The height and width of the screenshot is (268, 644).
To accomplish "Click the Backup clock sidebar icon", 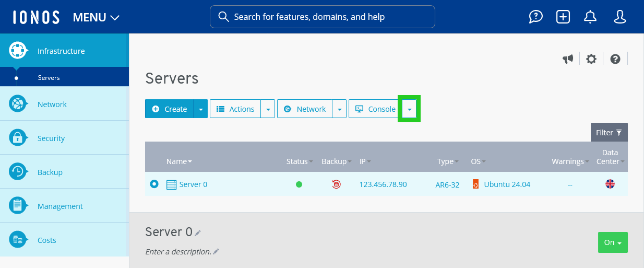I will click(18, 172).
